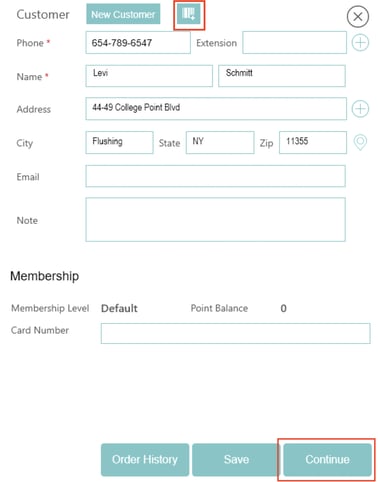Click the New Customer button
The width and height of the screenshot is (378, 482).
pyautogui.click(x=123, y=14)
